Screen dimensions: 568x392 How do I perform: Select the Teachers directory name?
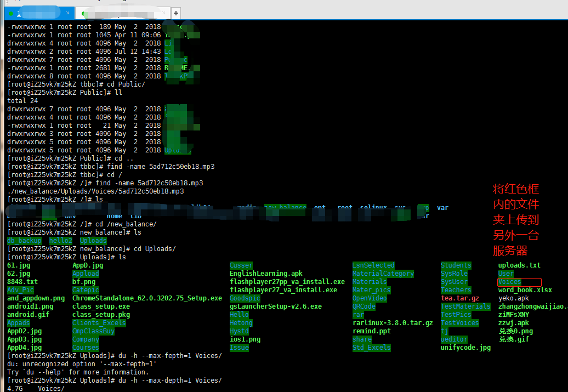tap(456, 290)
